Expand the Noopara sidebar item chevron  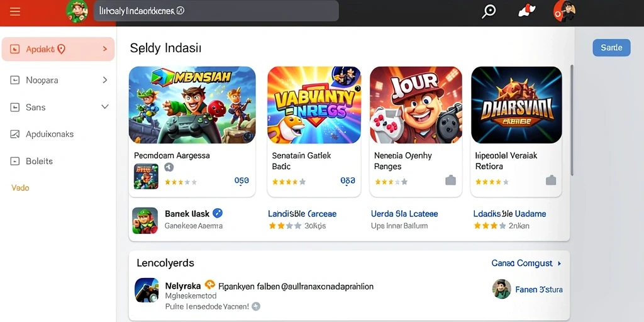pyautogui.click(x=105, y=80)
